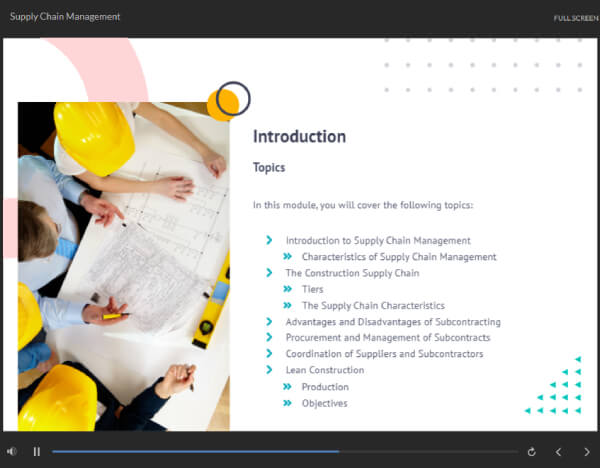Click chevron bullet beside Lean Construction
The height and width of the screenshot is (468, 600).
click(269, 370)
